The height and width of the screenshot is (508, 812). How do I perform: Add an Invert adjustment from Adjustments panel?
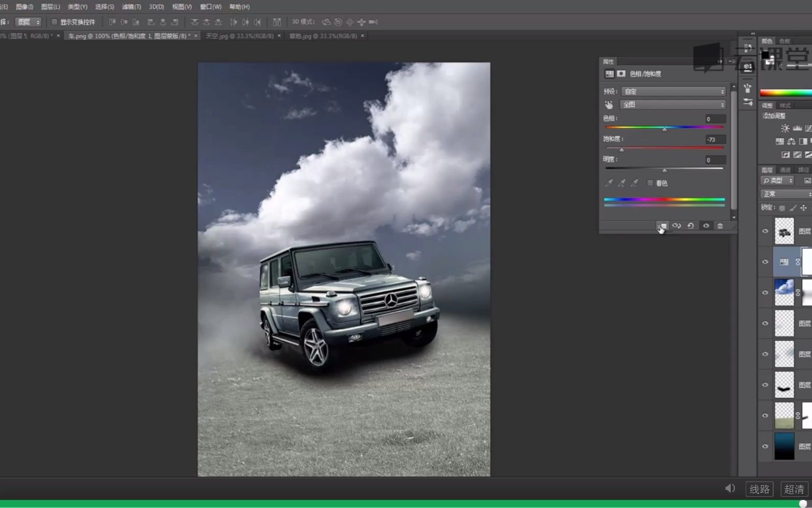785,155
